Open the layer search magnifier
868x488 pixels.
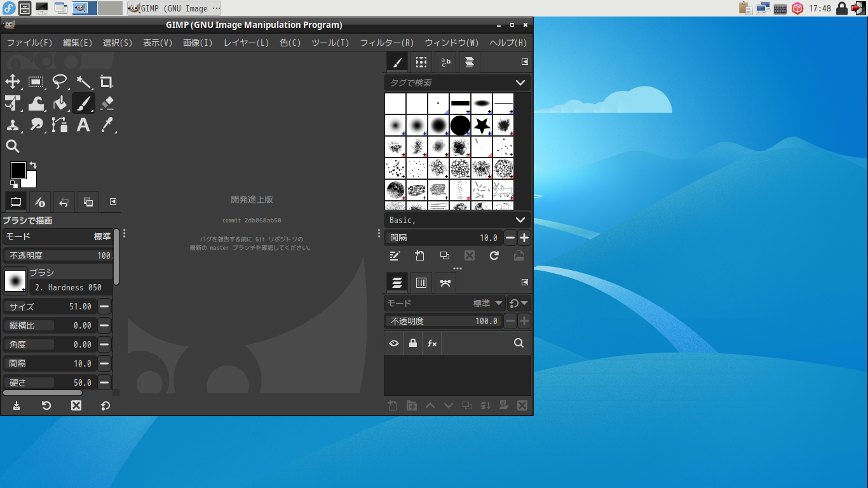(519, 343)
